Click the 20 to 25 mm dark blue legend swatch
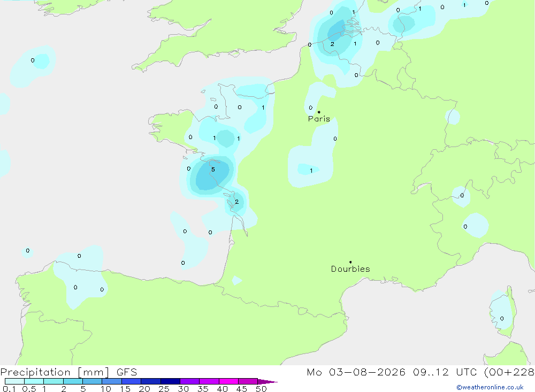 150,381
